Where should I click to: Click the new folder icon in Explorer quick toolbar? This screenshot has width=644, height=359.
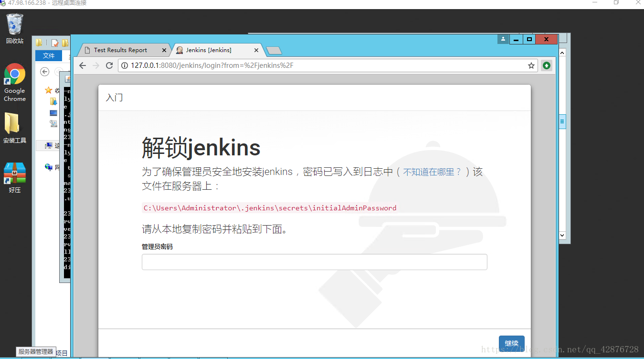pyautogui.click(x=65, y=43)
